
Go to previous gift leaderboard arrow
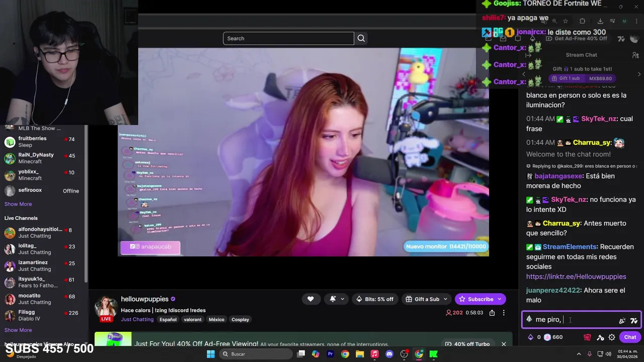[524, 74]
